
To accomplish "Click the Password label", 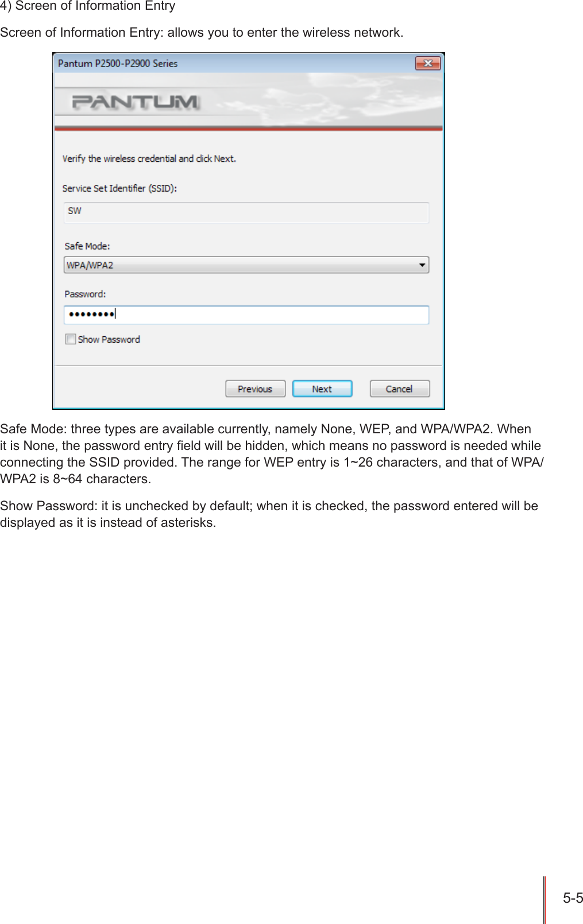I will tap(85, 294).
